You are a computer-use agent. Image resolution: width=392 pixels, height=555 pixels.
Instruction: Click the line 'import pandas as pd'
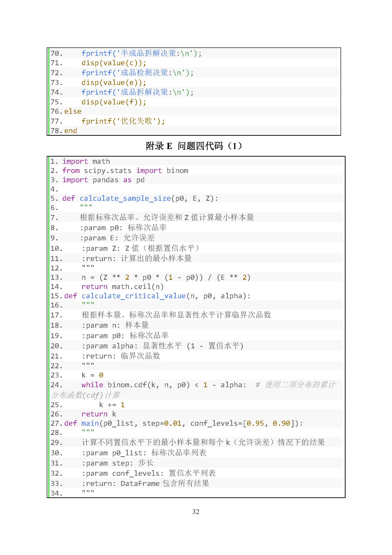click(x=104, y=180)
